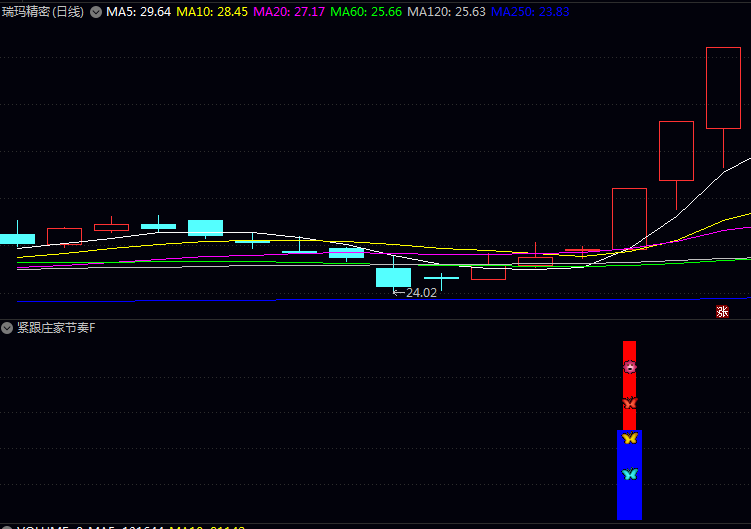Click the 瑞玛精密 (日线) stock title
Screen dimensions: 751x529
point(43,12)
